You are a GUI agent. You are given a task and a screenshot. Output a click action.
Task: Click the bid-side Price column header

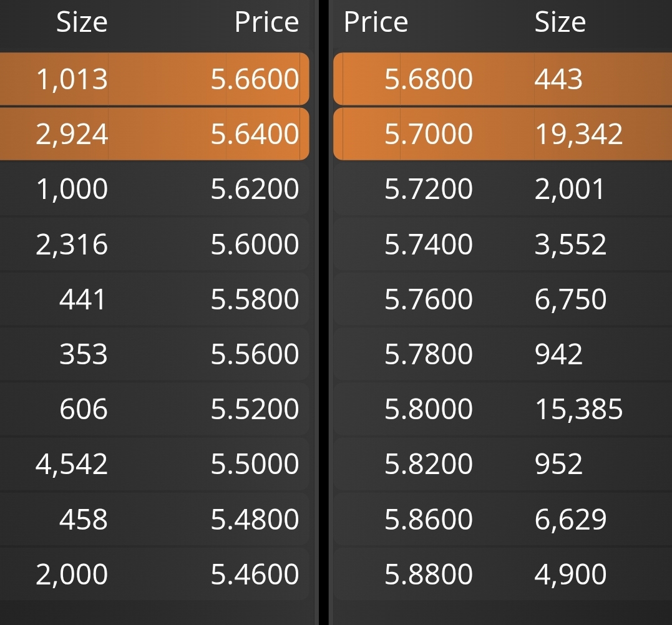pos(266,22)
